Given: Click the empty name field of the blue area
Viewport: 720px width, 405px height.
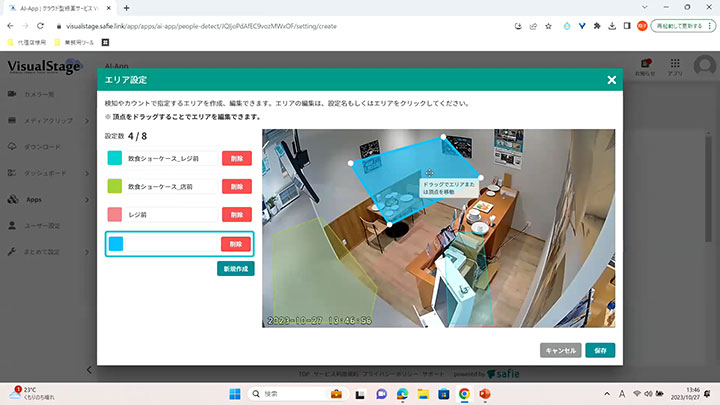Looking at the screenshot, I should [x=171, y=244].
